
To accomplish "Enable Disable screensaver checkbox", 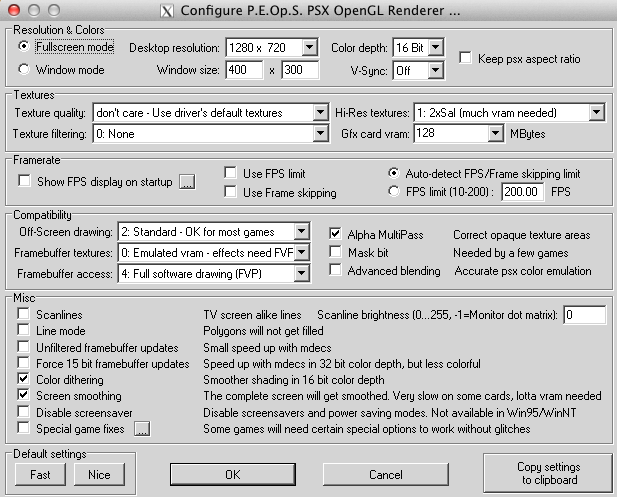I will (x=23, y=412).
